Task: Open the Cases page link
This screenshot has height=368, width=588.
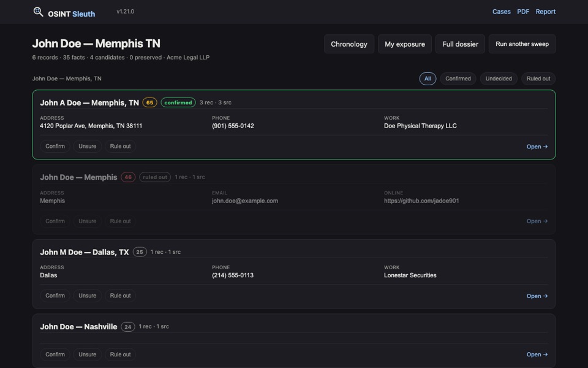Action: (x=502, y=12)
